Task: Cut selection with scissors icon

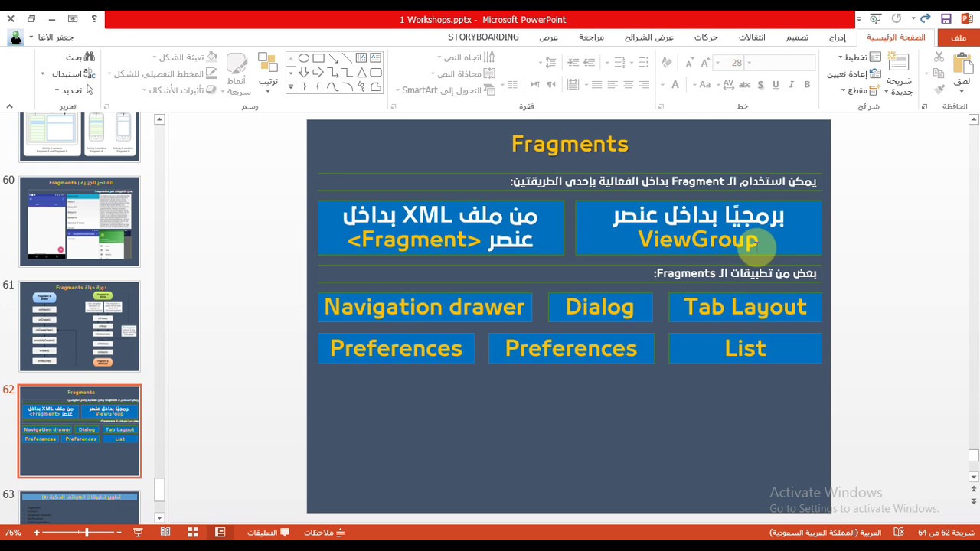Action: click(x=939, y=57)
